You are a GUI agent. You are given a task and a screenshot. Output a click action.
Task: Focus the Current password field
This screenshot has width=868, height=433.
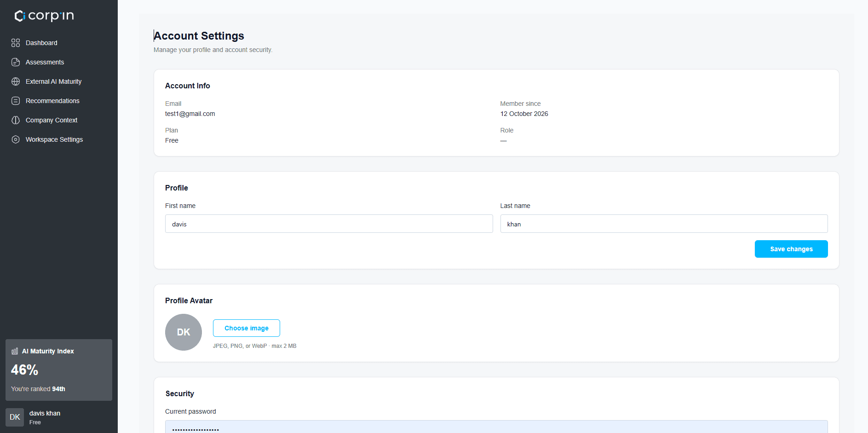coord(496,427)
